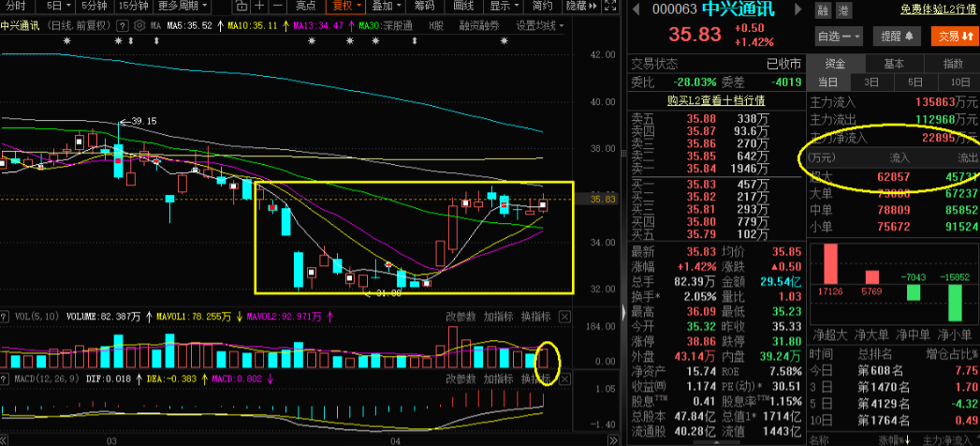Open the 设置均线 moving average dropdown
This screenshot has height=446, width=980.
coord(540,26)
